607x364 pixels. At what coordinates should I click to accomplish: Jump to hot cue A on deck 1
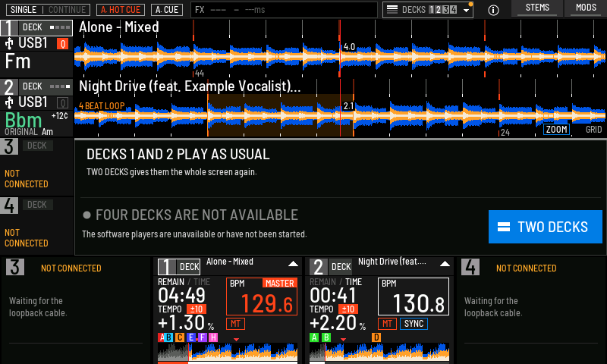click(161, 337)
